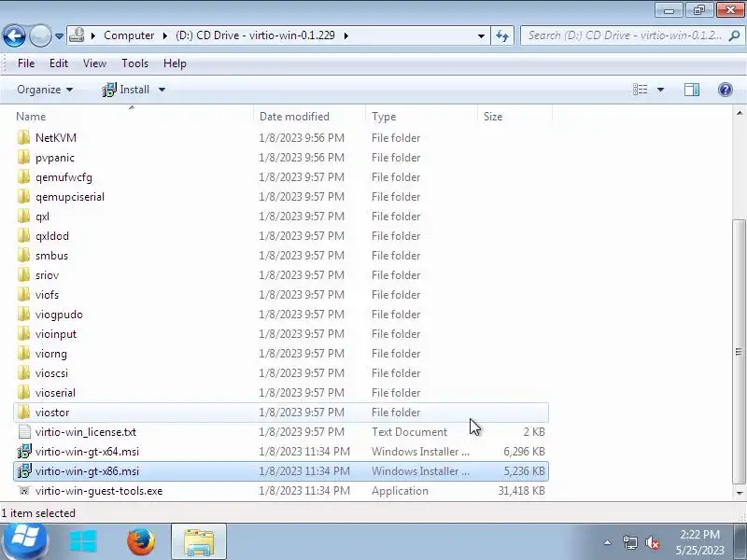Select the sriov folder icon
The width and height of the screenshot is (747, 560).
pos(23,274)
